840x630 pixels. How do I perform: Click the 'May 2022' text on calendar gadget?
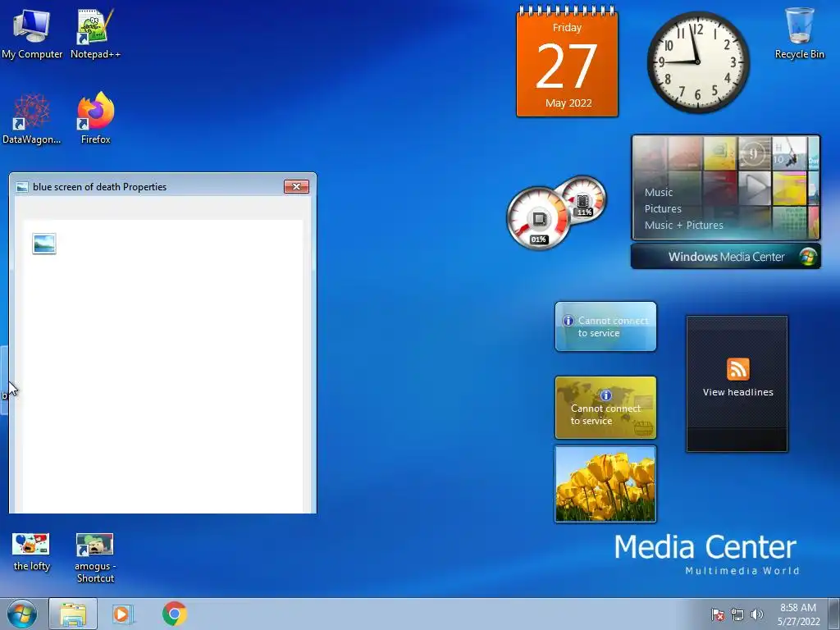[568, 103]
